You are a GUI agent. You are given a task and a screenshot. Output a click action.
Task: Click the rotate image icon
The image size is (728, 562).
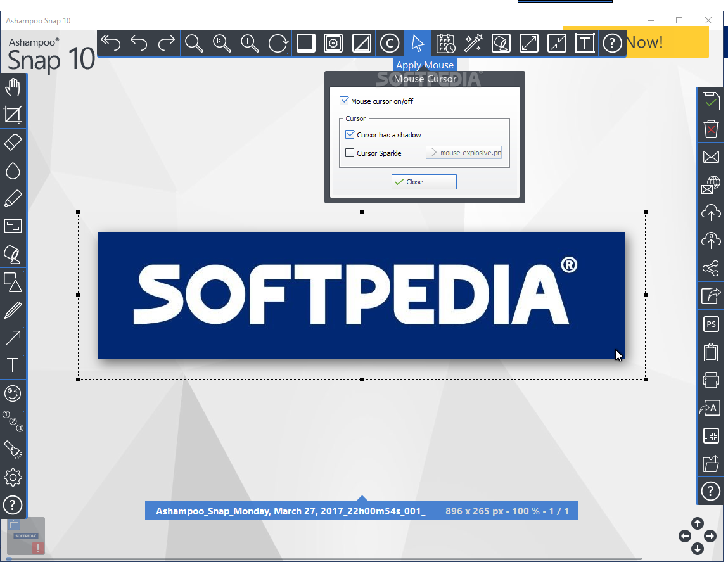(x=278, y=43)
